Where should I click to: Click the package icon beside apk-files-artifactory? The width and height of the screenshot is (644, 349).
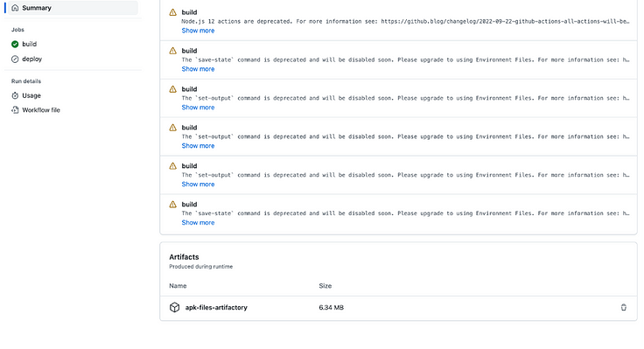(x=174, y=307)
